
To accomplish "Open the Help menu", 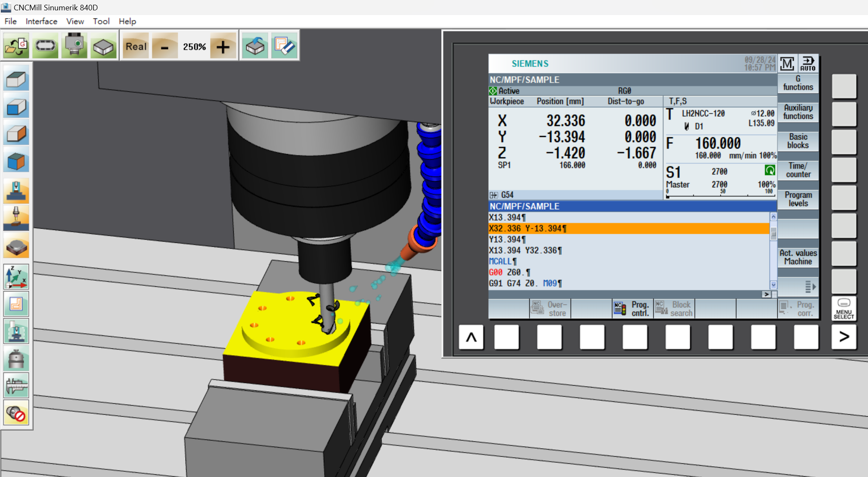I will click(x=127, y=21).
